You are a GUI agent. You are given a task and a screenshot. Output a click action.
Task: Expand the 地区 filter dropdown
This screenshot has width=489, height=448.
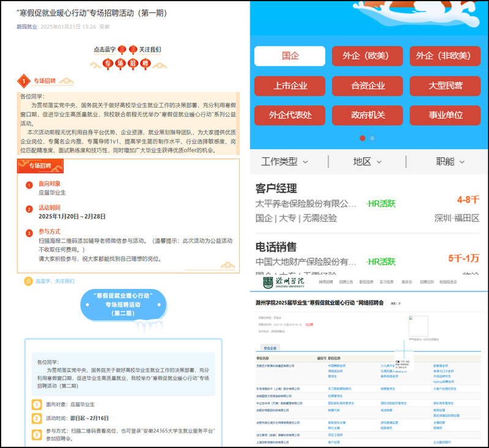367,162
